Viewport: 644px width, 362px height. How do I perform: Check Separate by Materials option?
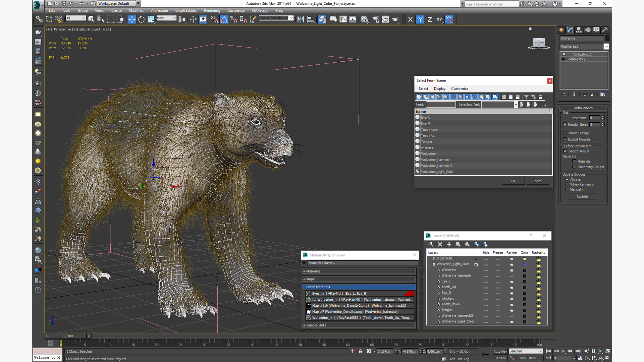[x=574, y=162]
